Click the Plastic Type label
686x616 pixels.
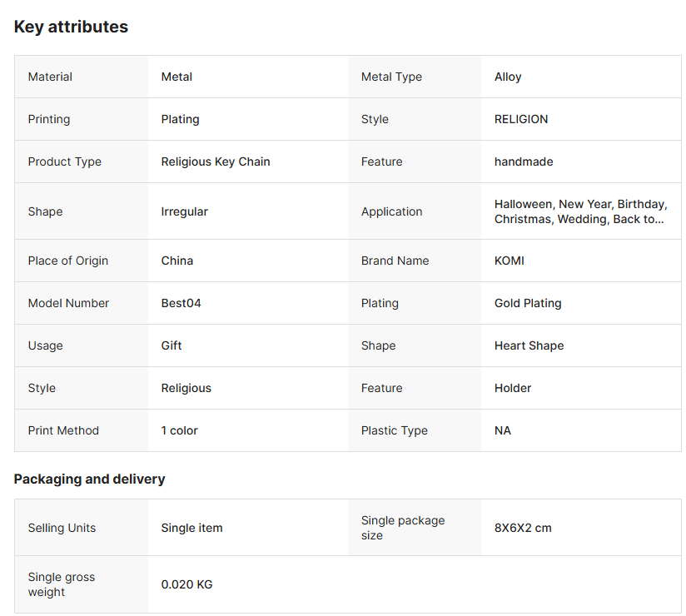pos(394,430)
